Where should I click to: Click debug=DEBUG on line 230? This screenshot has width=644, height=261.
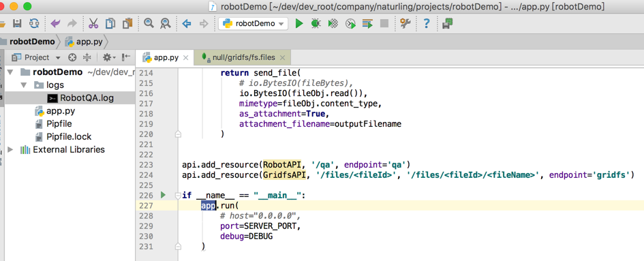pyautogui.click(x=247, y=236)
